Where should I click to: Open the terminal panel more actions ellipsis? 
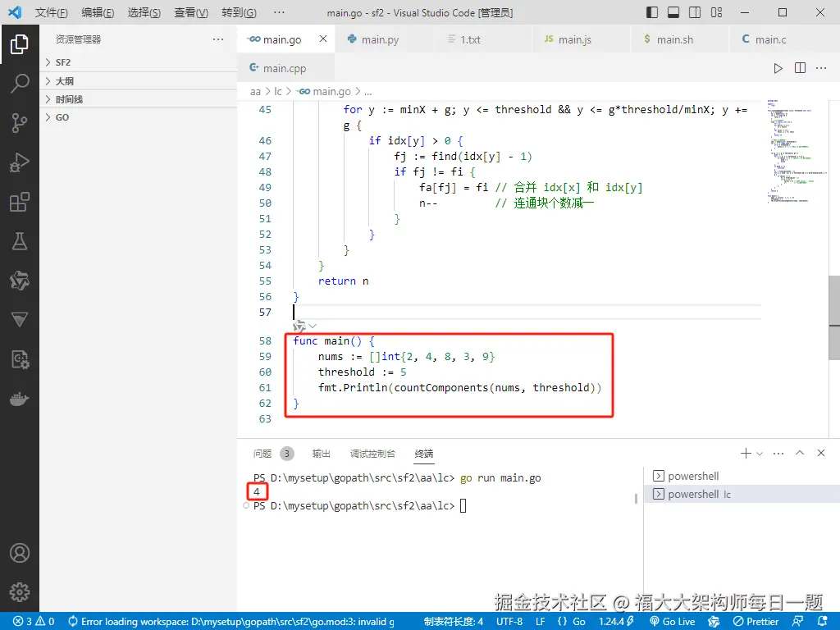click(778, 453)
